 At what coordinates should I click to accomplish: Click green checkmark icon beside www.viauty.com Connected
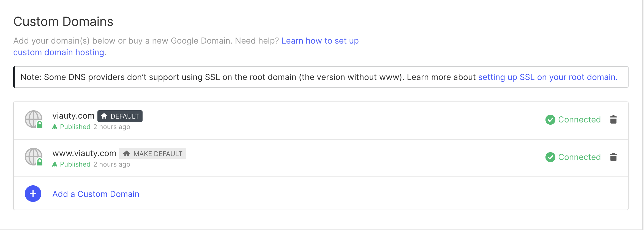point(550,157)
